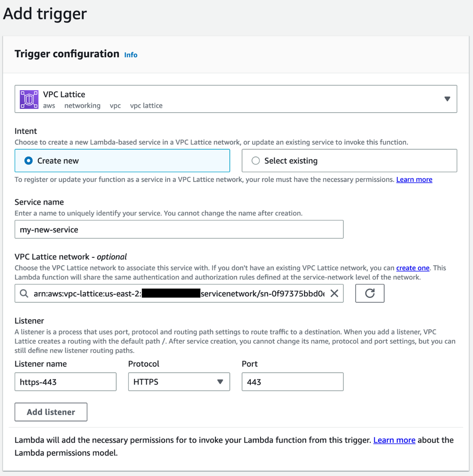This screenshot has width=473, height=476.
Task: Follow the create one network link
Action: click(x=413, y=268)
